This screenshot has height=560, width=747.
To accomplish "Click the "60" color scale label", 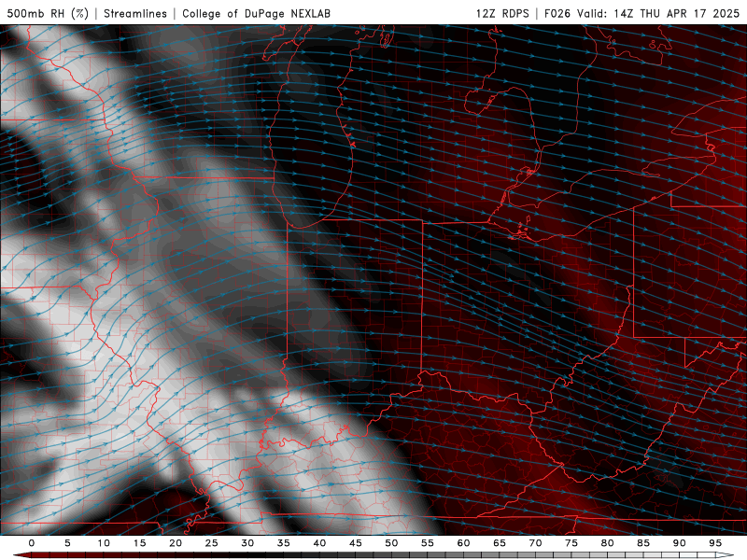I will coord(463,543).
